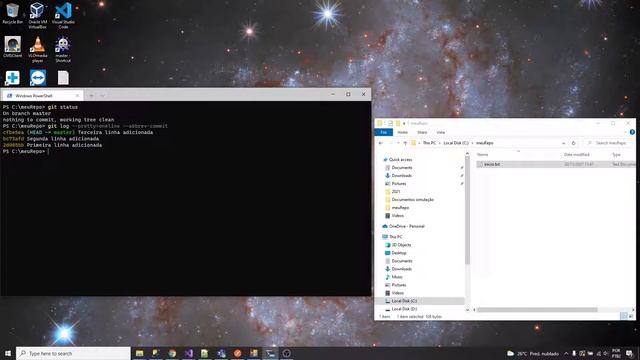Open the Recycle Bin desktop icon
Viewport: 640px width, 360px height.
pos(12,13)
